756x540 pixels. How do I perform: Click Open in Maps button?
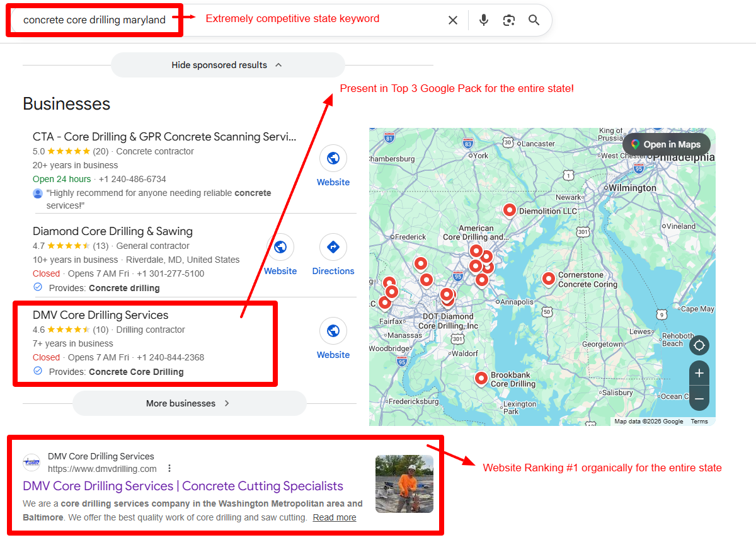tap(666, 144)
